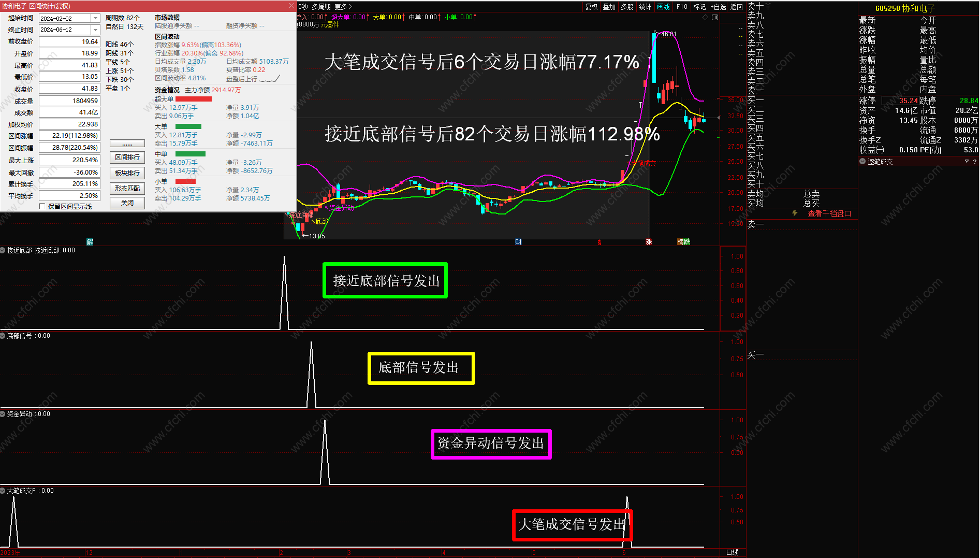This screenshot has height=558, width=980.
Task: Open the 查看千档盘口 link
Action: click(x=829, y=213)
